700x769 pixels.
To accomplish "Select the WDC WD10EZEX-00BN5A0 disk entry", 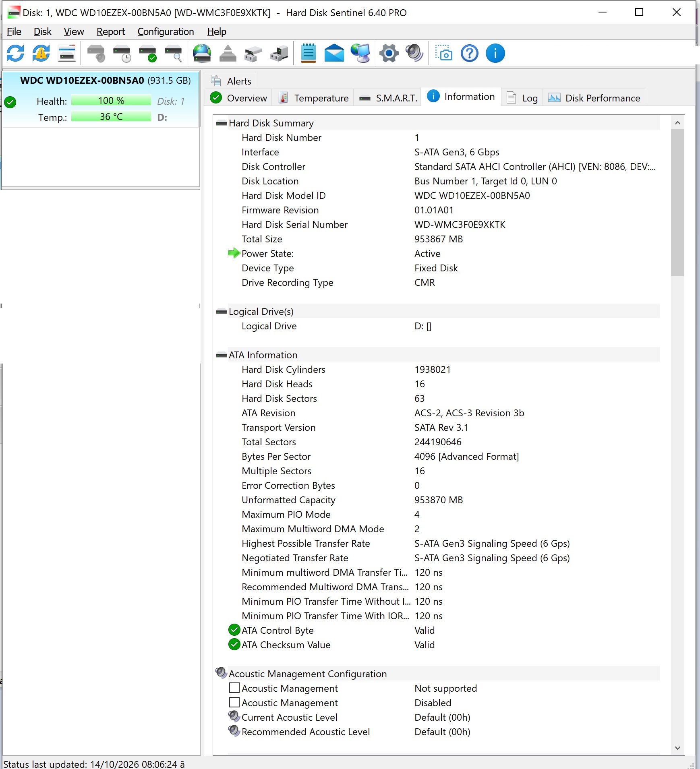I will pos(101,99).
